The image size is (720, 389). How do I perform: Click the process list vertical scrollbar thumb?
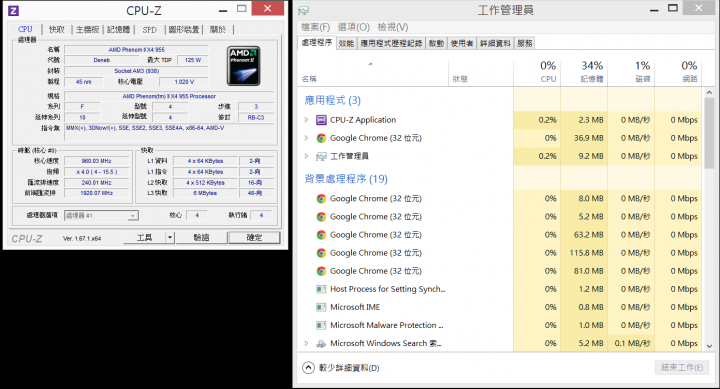[x=709, y=133]
